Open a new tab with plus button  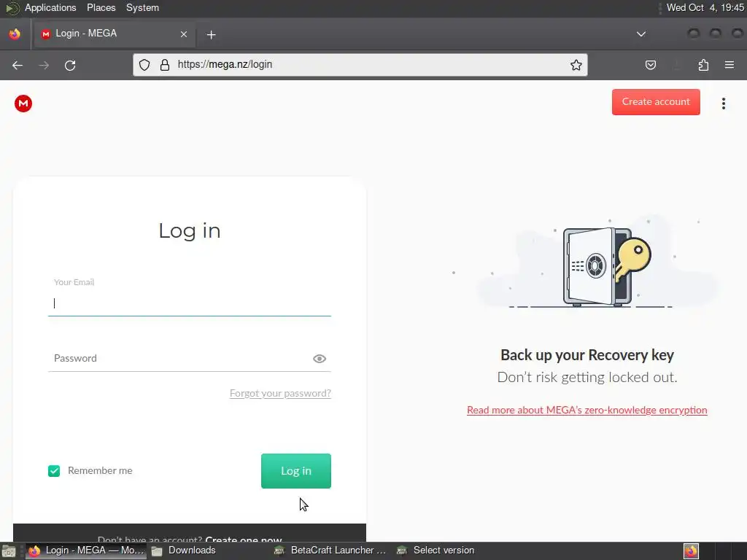point(211,35)
